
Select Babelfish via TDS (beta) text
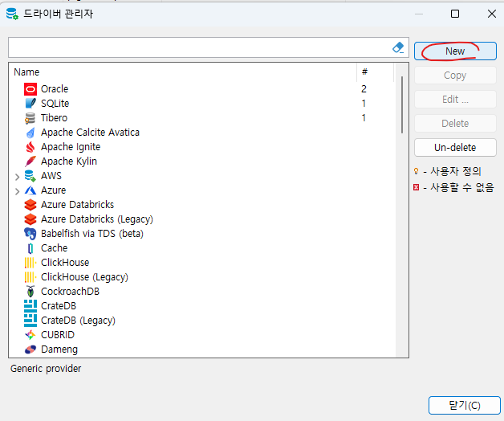click(92, 234)
